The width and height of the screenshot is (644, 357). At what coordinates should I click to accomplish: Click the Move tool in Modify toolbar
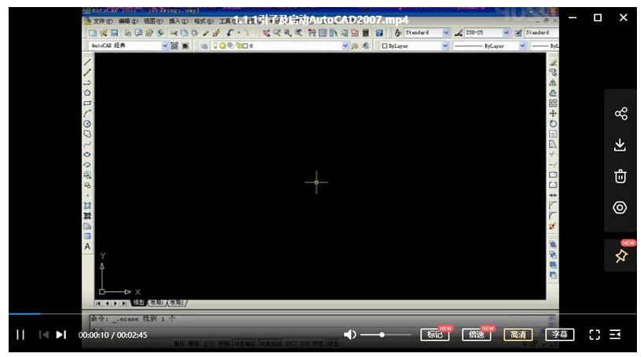click(x=553, y=114)
